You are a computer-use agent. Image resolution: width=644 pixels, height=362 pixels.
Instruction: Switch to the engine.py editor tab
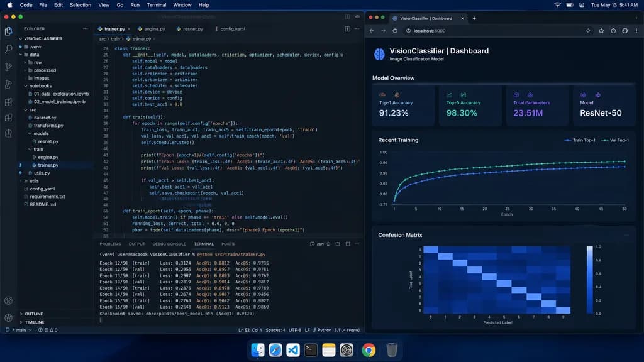coord(152,29)
